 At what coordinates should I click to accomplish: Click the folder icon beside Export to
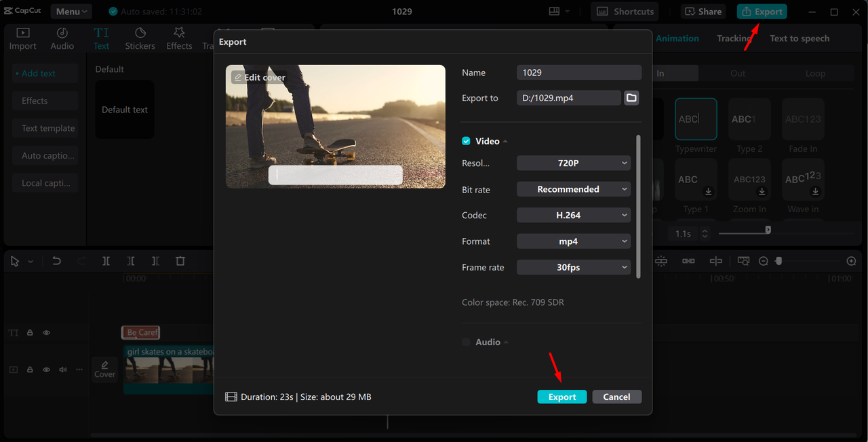[x=631, y=98]
